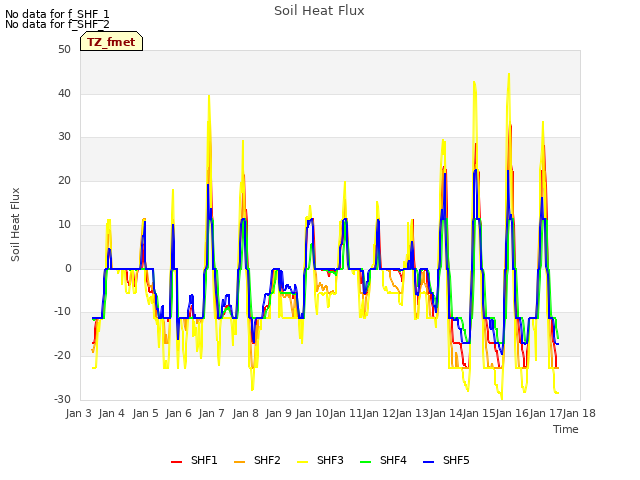Click the y-axis tick label -30
Screen dimensions: 640x480
(62, 399)
